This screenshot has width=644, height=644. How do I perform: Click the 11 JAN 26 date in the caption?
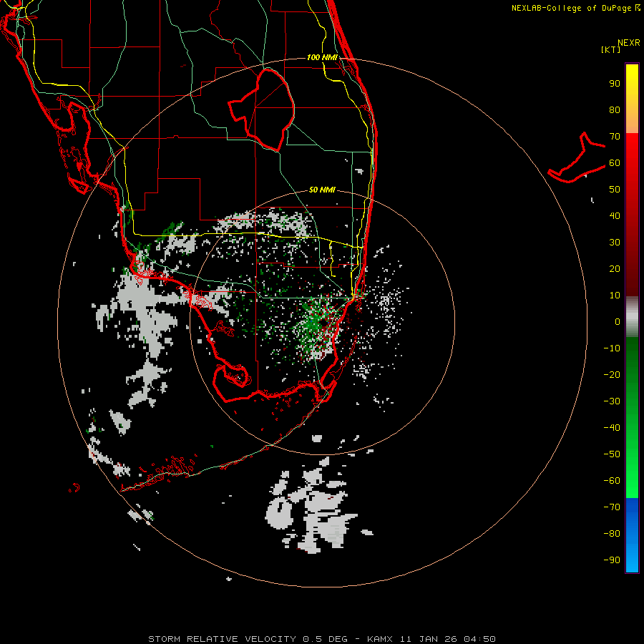pyautogui.click(x=429, y=639)
